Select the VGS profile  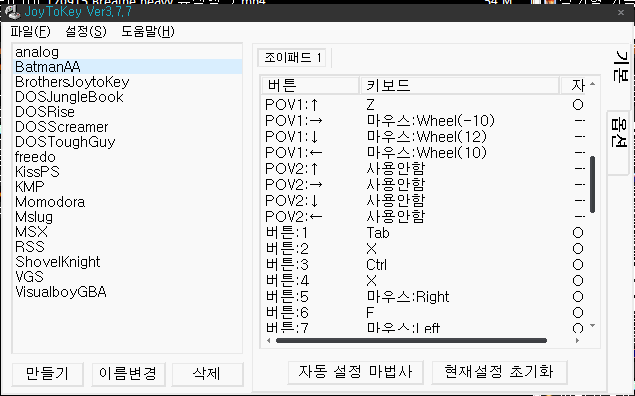(x=128, y=277)
